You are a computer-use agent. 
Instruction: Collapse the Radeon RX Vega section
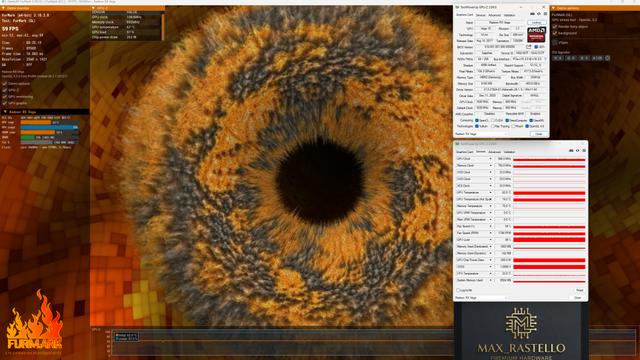[x=5, y=112]
